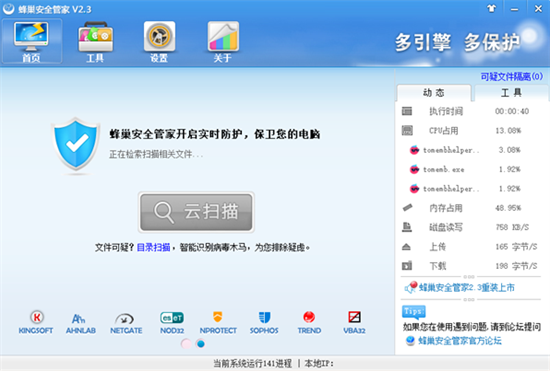Switch to the 工具 side tab

pyautogui.click(x=511, y=93)
